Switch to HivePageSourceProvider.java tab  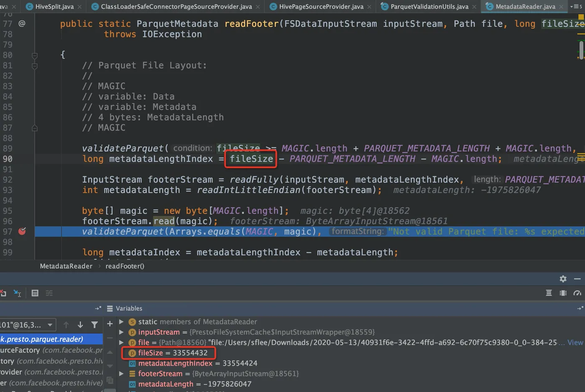(x=321, y=6)
